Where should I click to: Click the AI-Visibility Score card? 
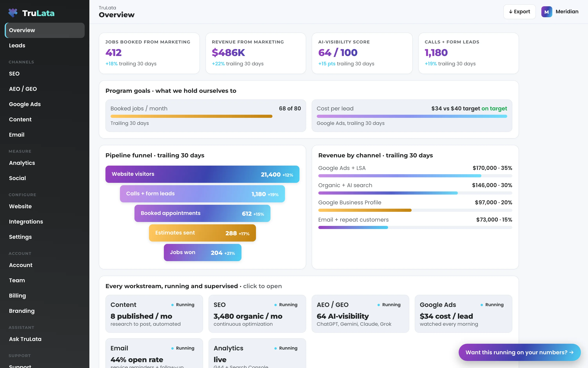tap(362, 53)
